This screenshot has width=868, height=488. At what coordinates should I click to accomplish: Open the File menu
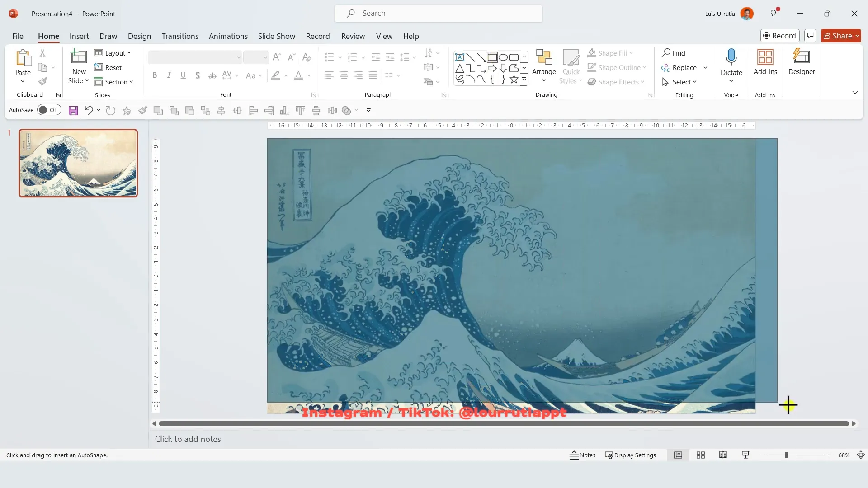point(18,36)
